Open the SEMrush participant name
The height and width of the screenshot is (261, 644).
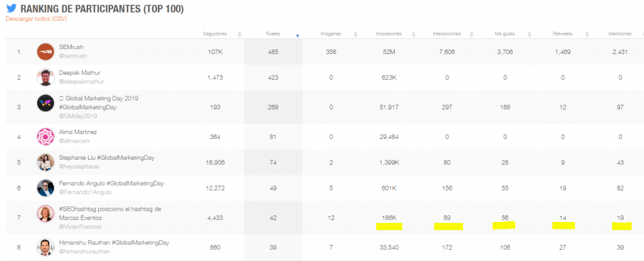pyautogui.click(x=72, y=47)
